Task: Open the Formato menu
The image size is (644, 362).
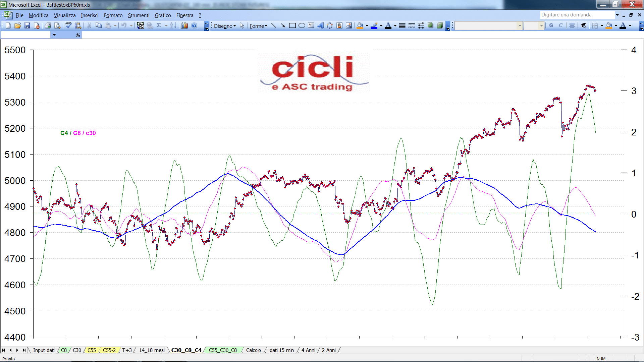Action: (x=113, y=15)
